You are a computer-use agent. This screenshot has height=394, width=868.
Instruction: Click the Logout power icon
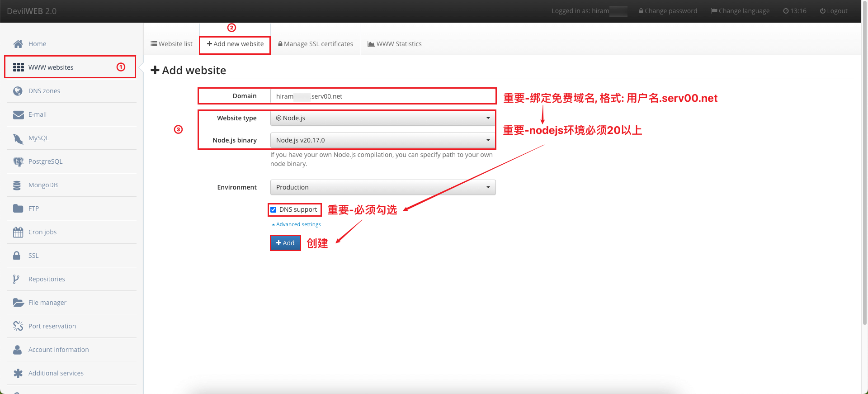(x=823, y=11)
